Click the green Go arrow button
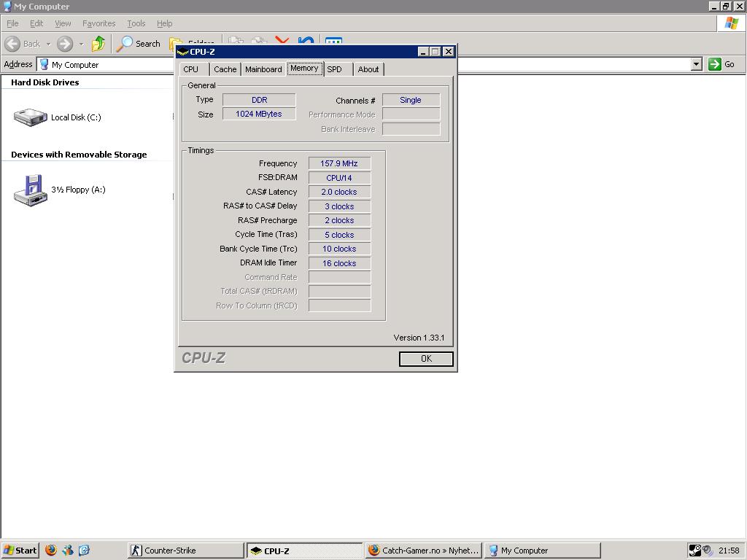 coord(715,64)
